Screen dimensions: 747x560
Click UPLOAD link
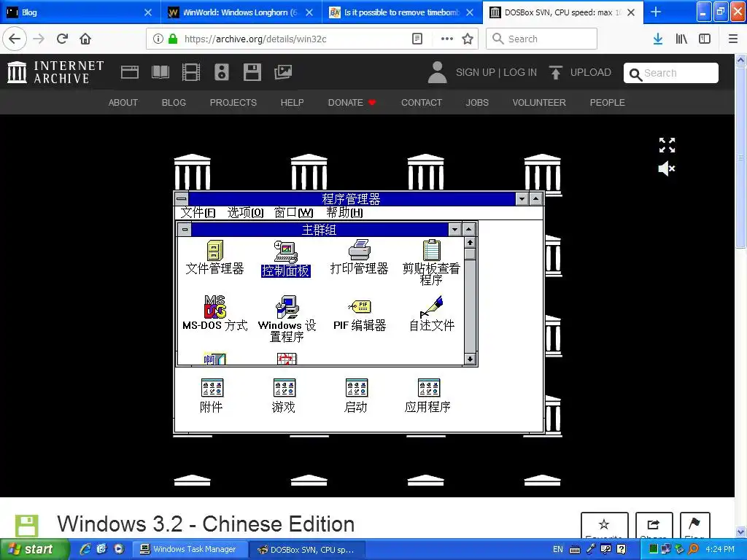590,72
